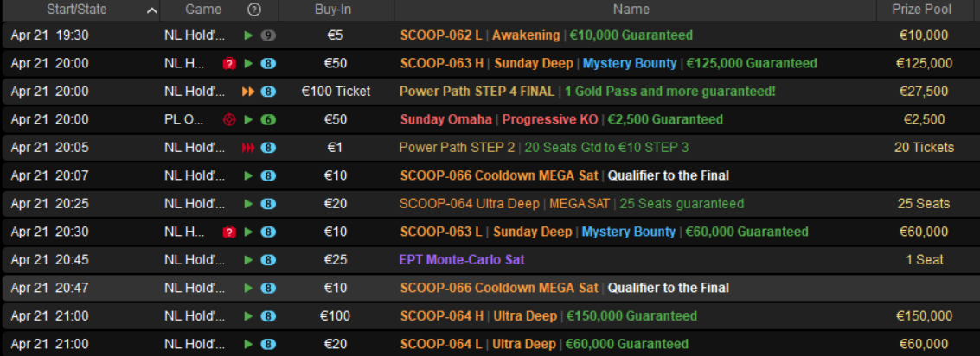Click the red mystery bounty icon on SCOOP-063 H row

pyautogui.click(x=229, y=63)
